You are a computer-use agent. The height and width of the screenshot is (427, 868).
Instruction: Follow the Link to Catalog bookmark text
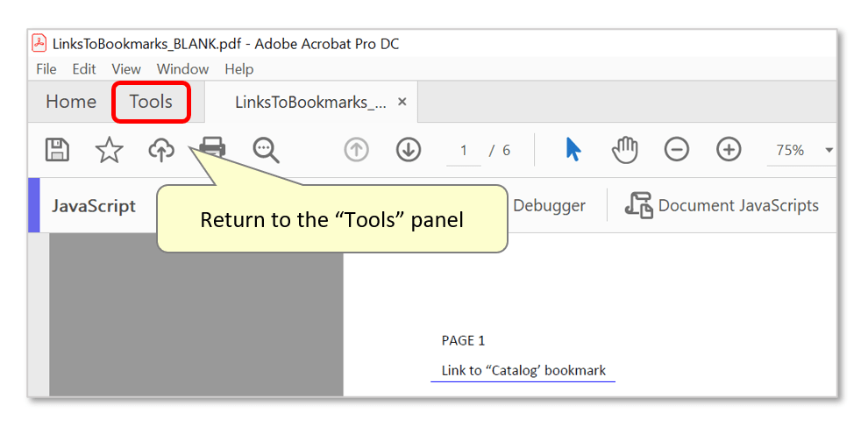pos(523,371)
